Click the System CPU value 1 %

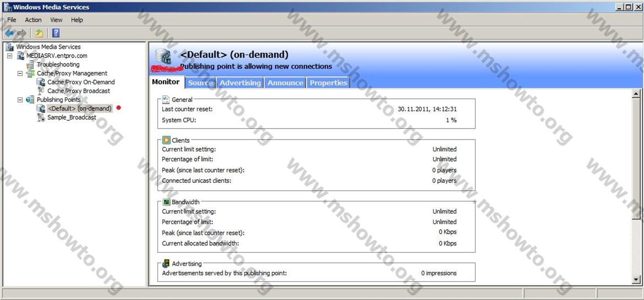coord(451,120)
